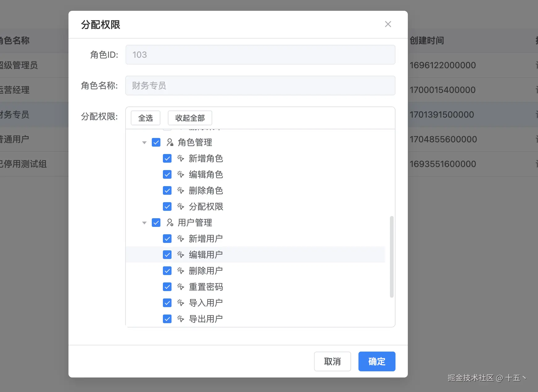Close the 分配权限 dialog with the X

[x=388, y=24]
